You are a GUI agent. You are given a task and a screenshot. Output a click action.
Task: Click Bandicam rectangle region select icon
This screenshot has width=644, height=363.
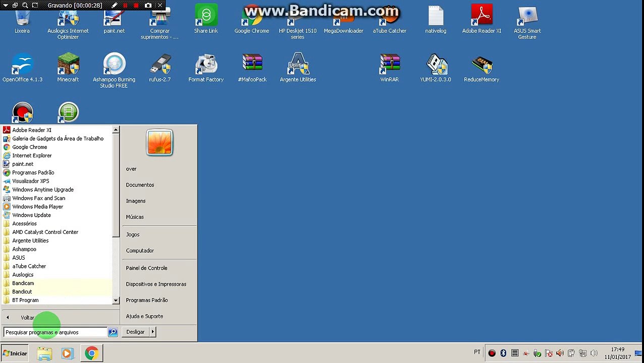pyautogui.click(x=35, y=6)
